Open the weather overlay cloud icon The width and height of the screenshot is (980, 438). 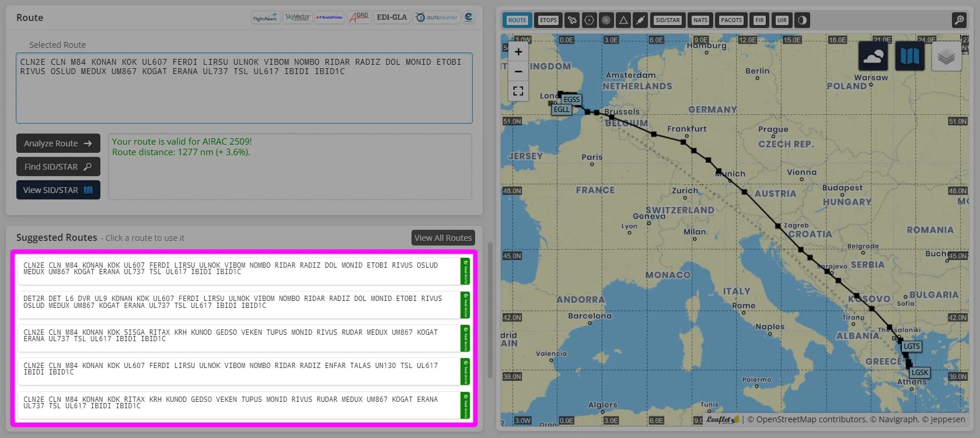(x=873, y=56)
